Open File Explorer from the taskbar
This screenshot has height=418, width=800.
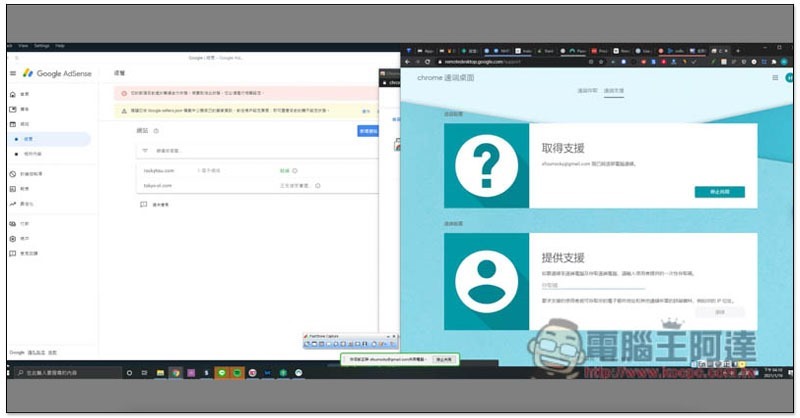160,373
